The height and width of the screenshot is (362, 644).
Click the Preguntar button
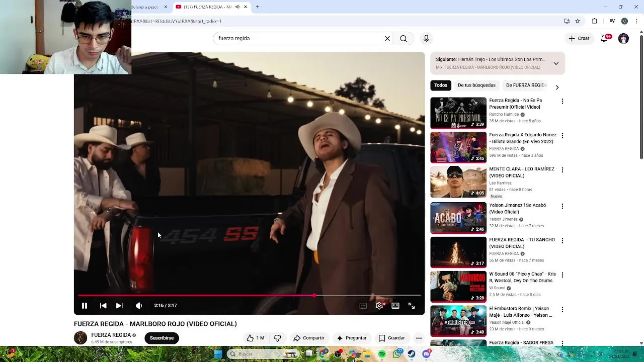point(352,338)
